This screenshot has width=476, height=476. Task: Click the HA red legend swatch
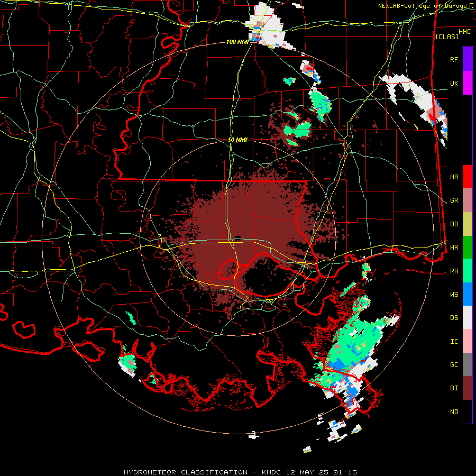[467, 177]
